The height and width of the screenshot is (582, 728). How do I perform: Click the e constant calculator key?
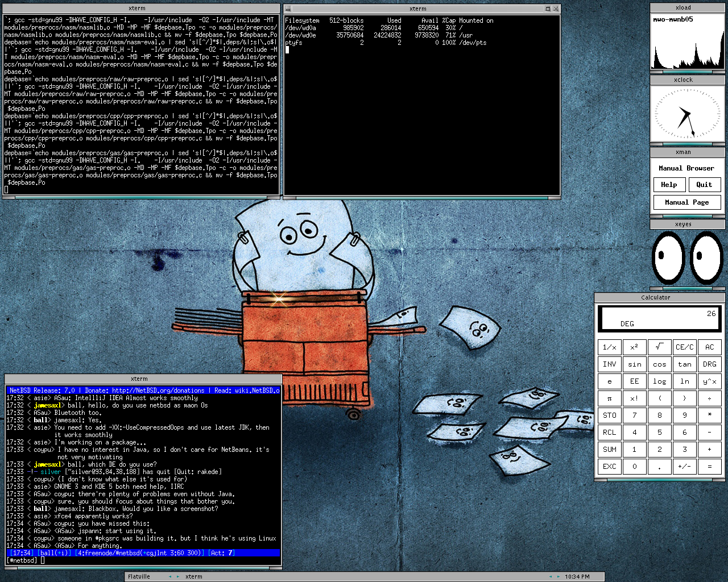pyautogui.click(x=609, y=381)
